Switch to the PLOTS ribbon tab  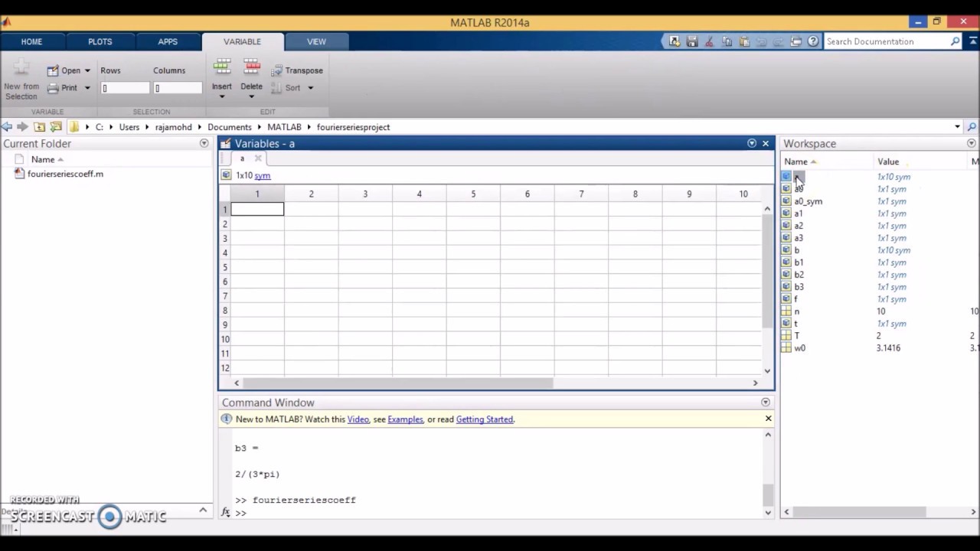(100, 41)
